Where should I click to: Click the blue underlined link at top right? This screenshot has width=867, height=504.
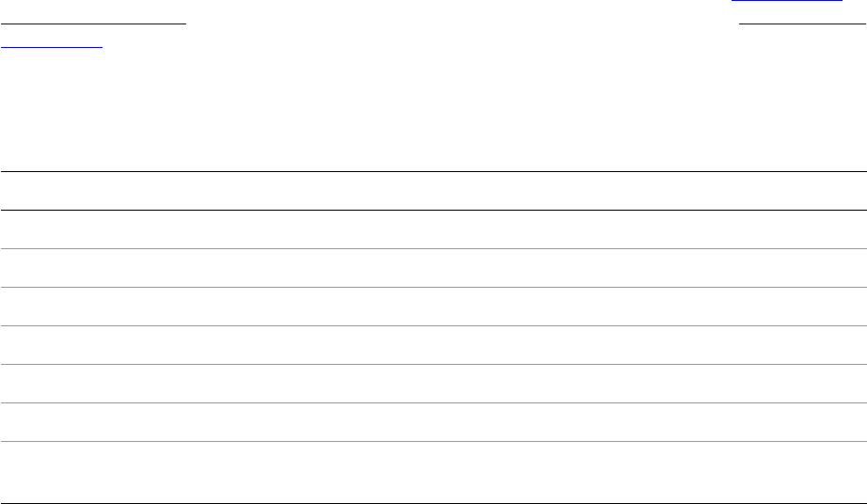790,2
